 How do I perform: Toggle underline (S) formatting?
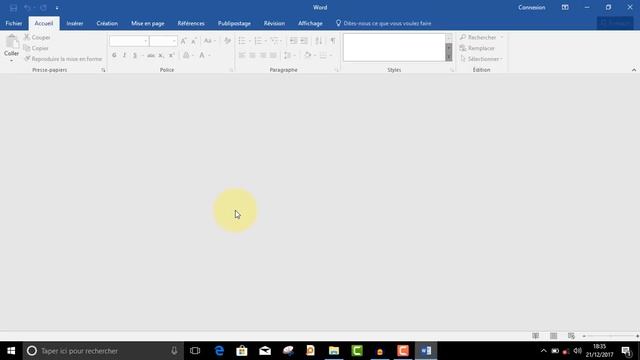pos(135,55)
